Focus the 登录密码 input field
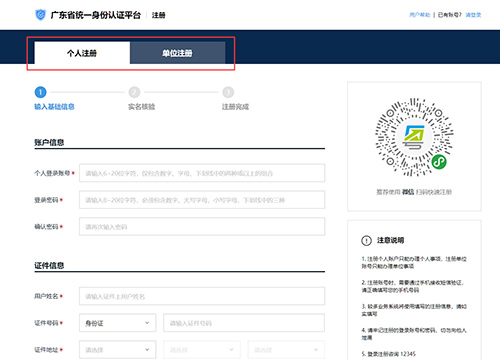Screen dimensions: 500x360 tap(202, 200)
